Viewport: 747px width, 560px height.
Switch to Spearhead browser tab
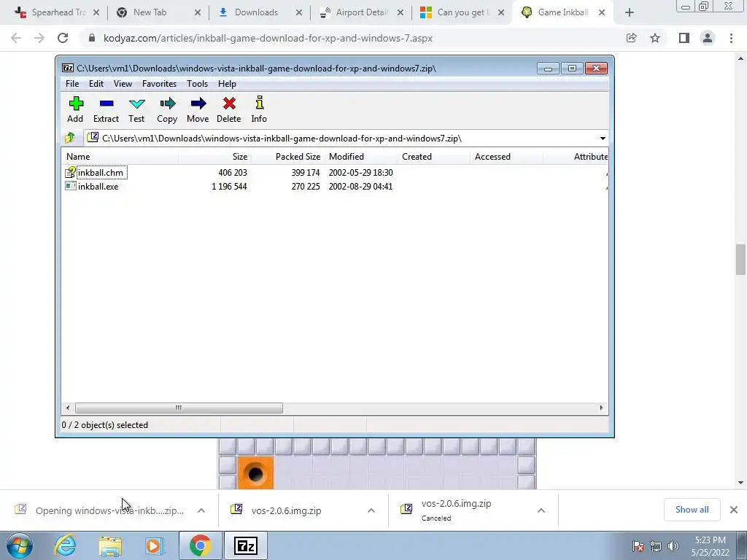pyautogui.click(x=57, y=12)
